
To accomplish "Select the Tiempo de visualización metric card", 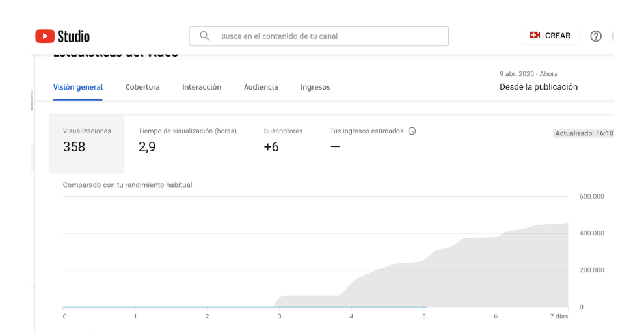I will point(187,140).
